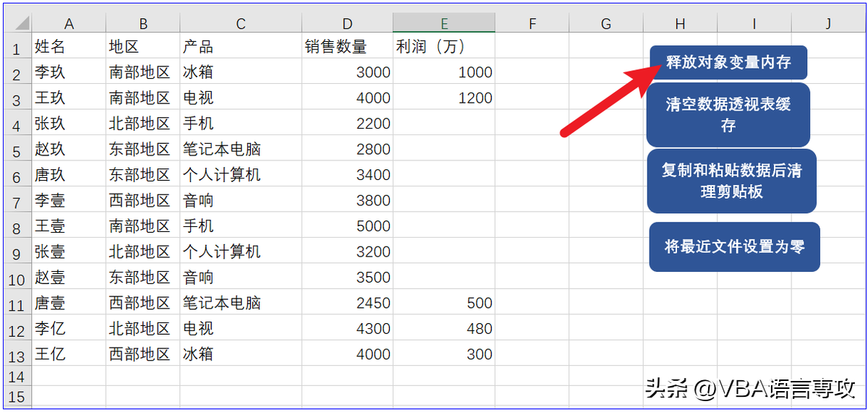Select row 13 header
Image resolution: width=868 pixels, height=412 pixels.
click(x=18, y=354)
